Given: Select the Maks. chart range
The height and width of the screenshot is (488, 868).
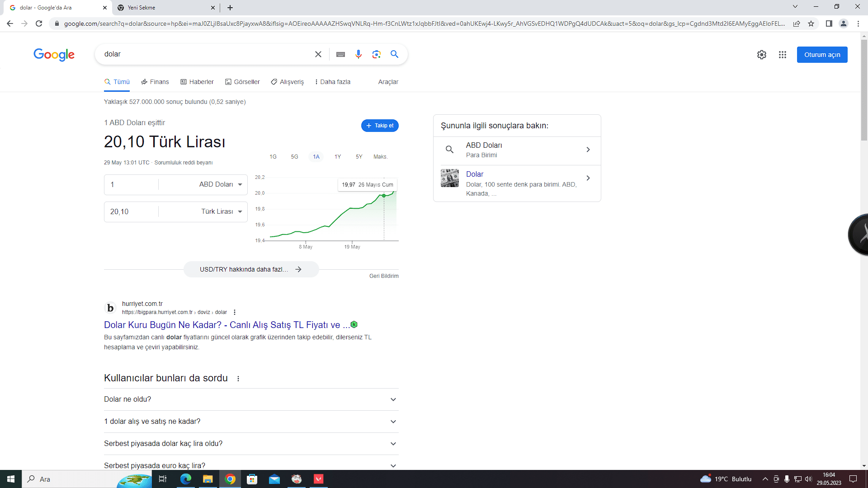Looking at the screenshot, I should click(x=380, y=157).
